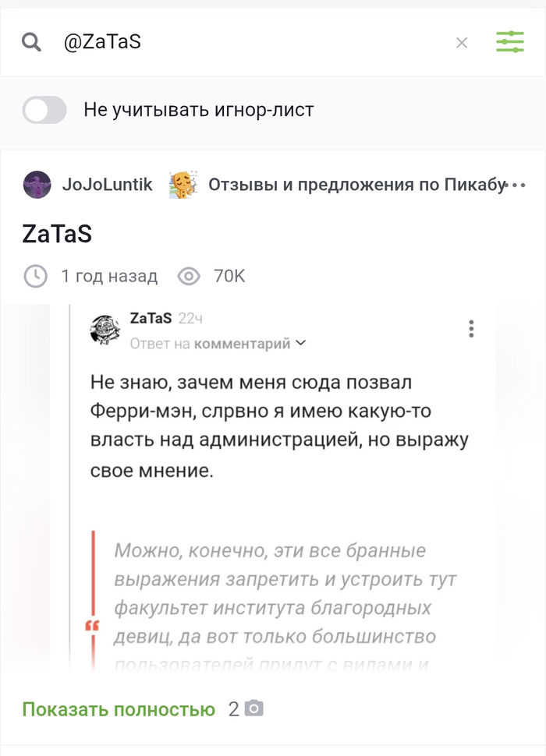546x756 pixels.
Task: Click the search magnifier icon
Action: 31,42
